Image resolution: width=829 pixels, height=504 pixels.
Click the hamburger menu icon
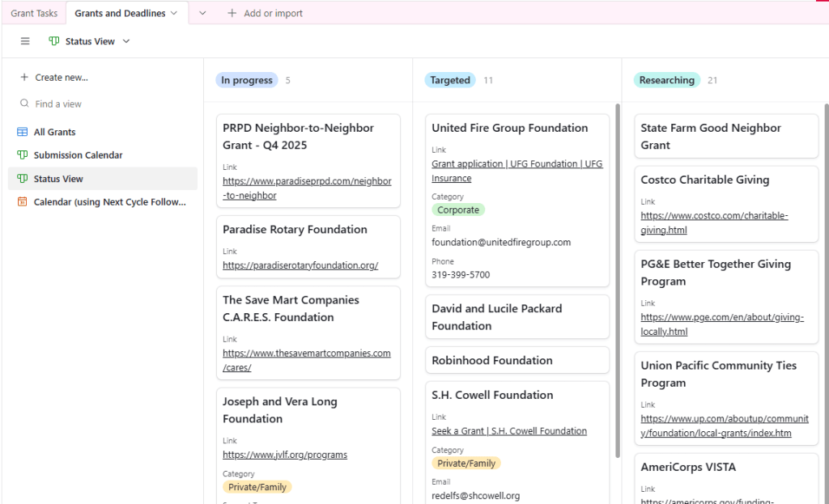click(25, 41)
